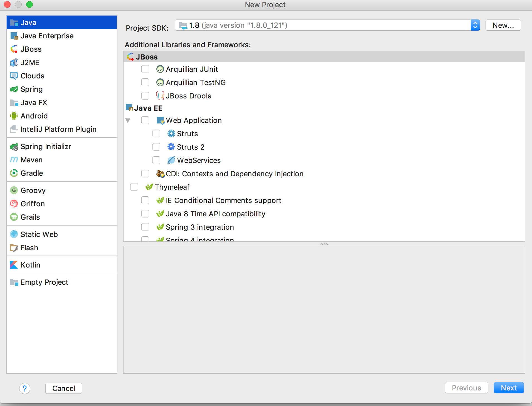Click the Empty Project list label

(44, 282)
